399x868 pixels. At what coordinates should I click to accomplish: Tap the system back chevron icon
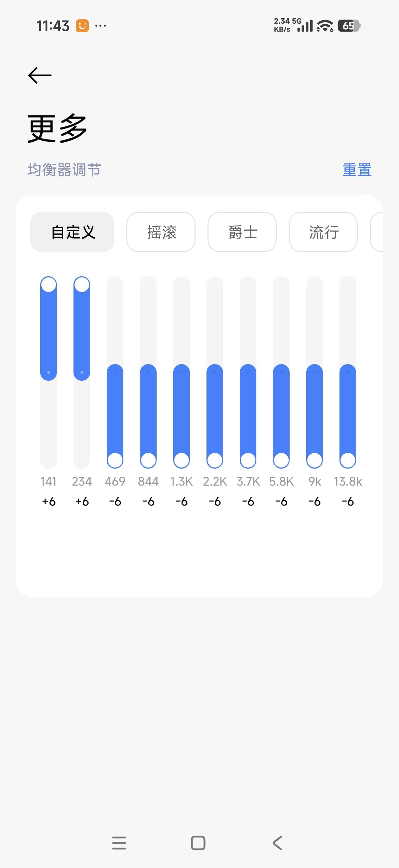(x=277, y=843)
